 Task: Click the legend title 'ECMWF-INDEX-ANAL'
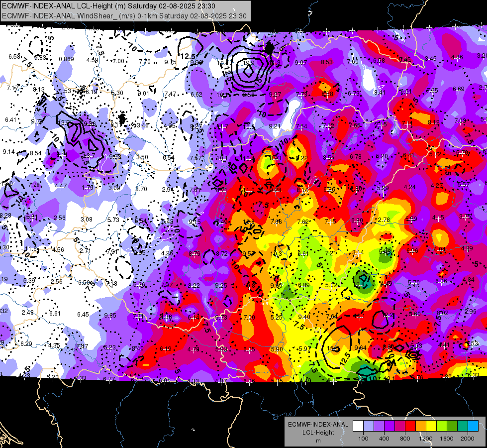(318, 425)
